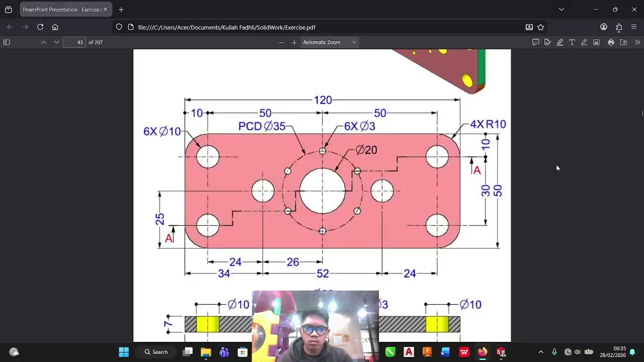Go to Firefox home page

click(55, 27)
